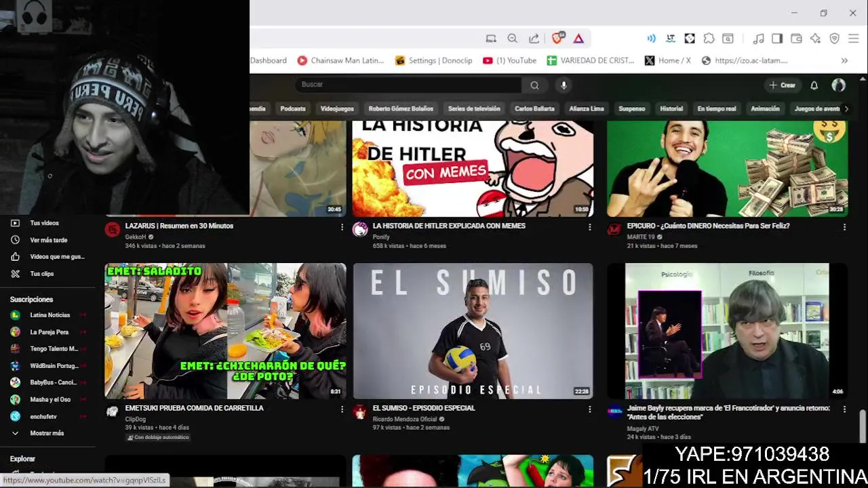Select the Roberto Gómez Bolaños chip
The image size is (868, 488).
[401, 108]
